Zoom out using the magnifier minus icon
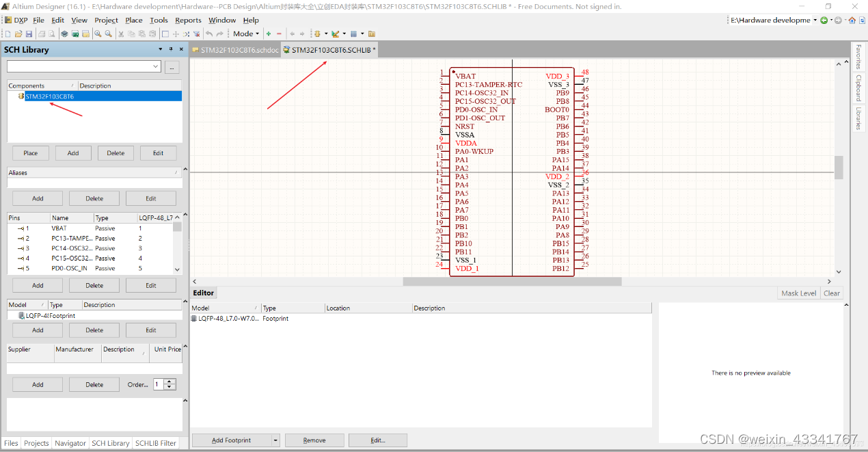Screen dimensions: 868x452 [109, 34]
